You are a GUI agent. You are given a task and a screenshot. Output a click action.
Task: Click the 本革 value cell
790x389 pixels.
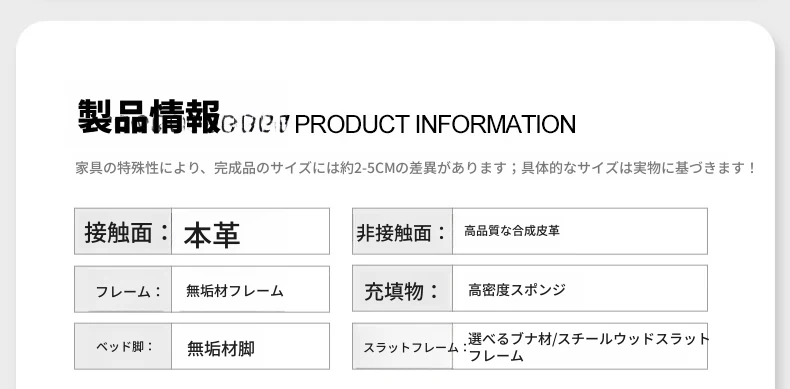pyautogui.click(x=250, y=231)
